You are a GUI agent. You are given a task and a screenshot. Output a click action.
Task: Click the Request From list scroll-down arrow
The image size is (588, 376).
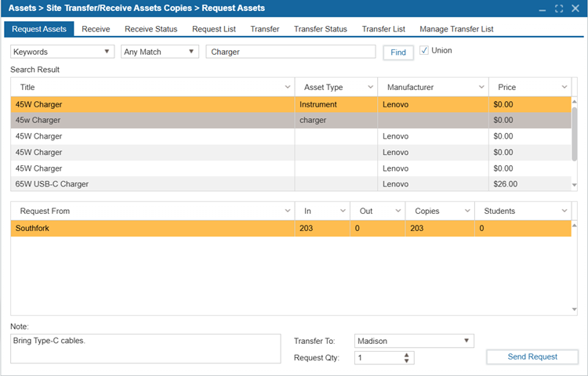pos(574,309)
